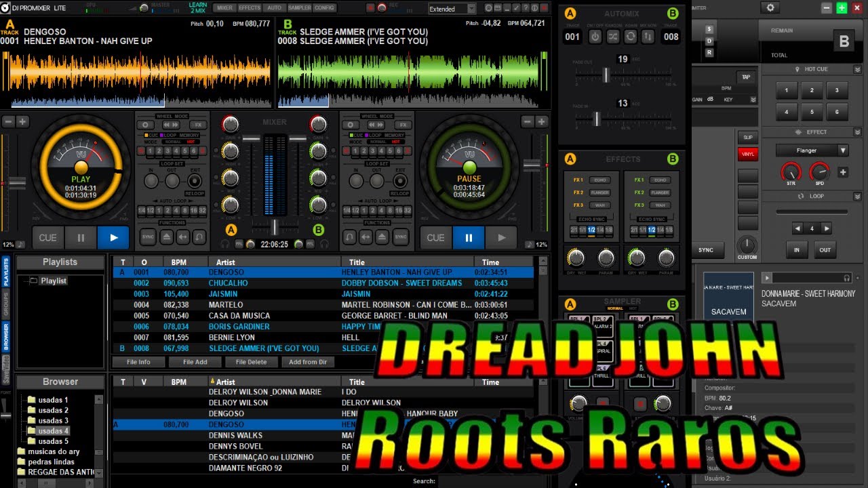Click the File Add button
The width and height of the screenshot is (868, 488).
click(195, 362)
